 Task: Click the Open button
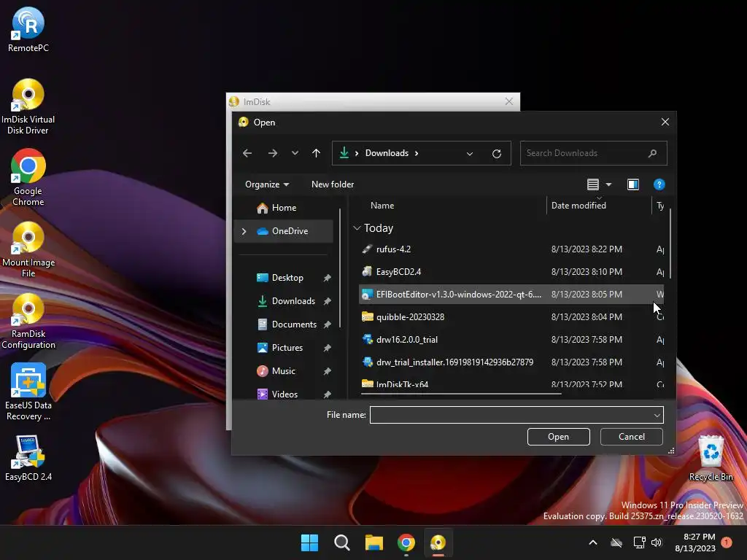coord(558,437)
